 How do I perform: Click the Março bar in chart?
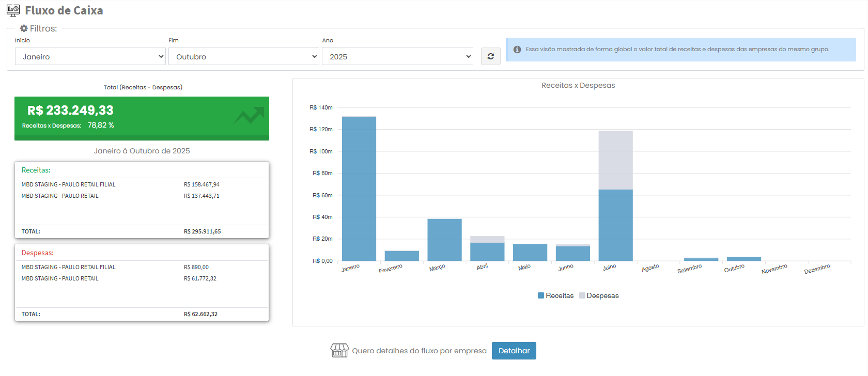tap(444, 240)
